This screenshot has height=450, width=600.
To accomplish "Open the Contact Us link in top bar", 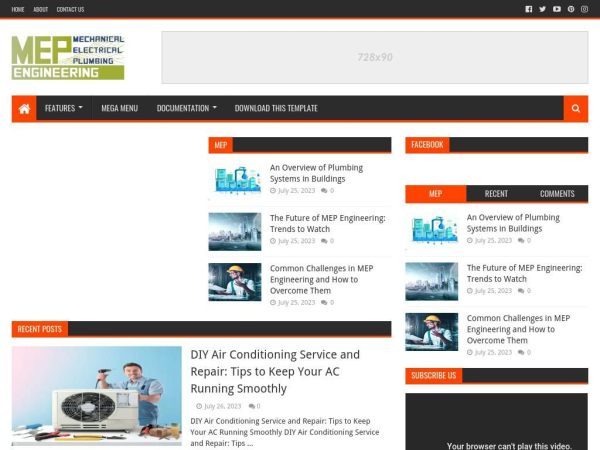I will pos(70,9).
